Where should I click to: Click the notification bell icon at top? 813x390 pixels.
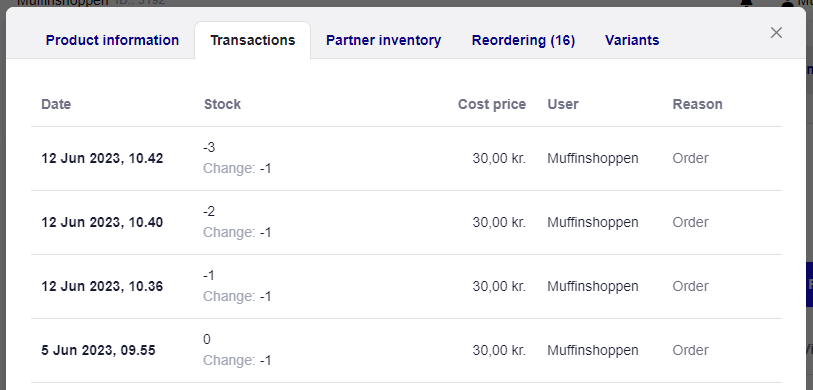[746, 3]
